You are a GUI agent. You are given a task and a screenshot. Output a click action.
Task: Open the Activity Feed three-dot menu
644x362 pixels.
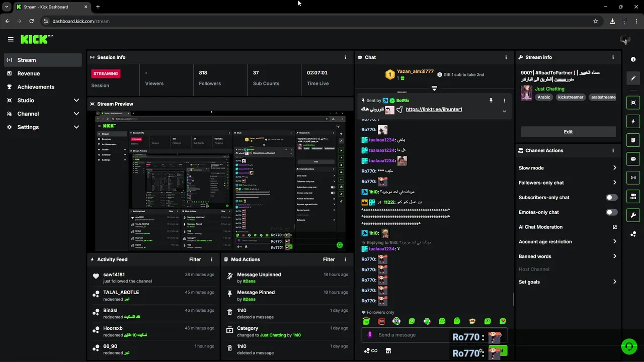coord(211,259)
